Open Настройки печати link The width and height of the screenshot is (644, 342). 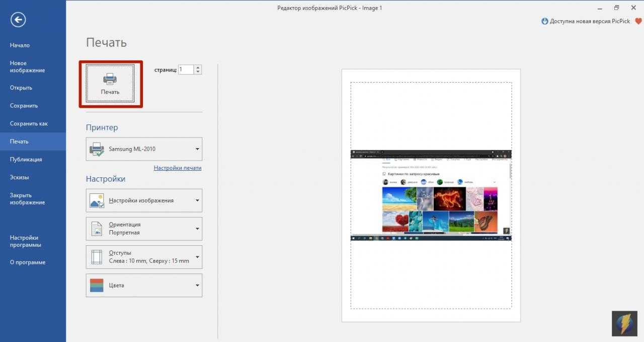(177, 168)
